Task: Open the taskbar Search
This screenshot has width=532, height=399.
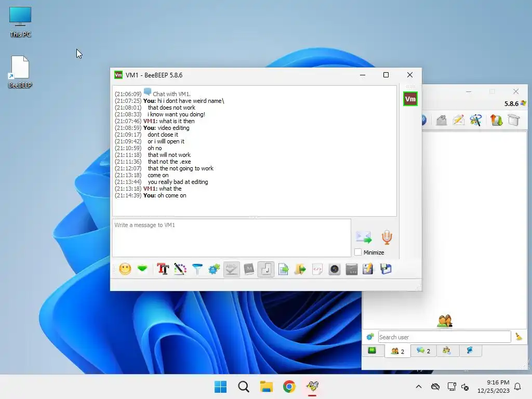Action: 244,387
